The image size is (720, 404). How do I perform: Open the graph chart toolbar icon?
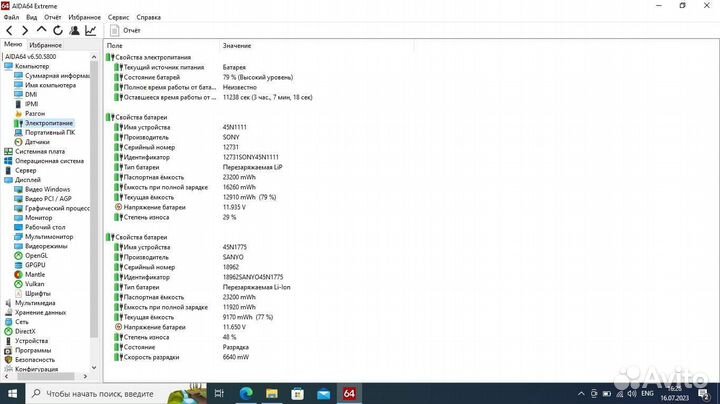(90, 31)
